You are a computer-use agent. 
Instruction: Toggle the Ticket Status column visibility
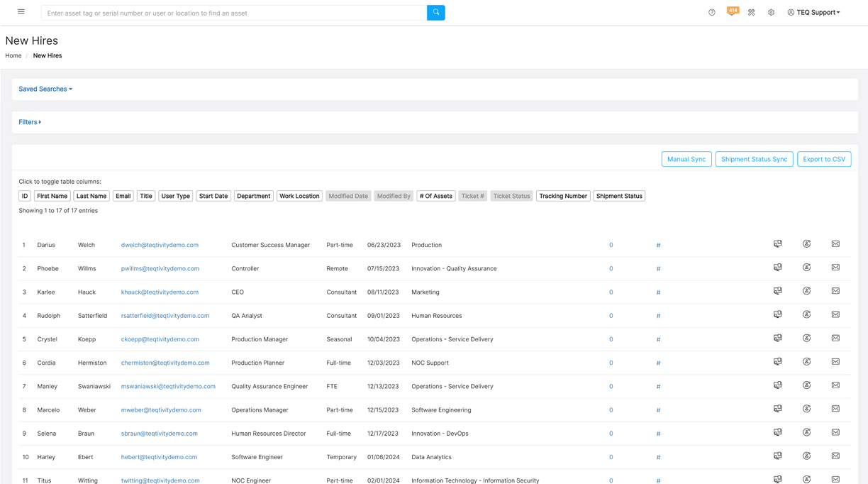[x=511, y=196]
